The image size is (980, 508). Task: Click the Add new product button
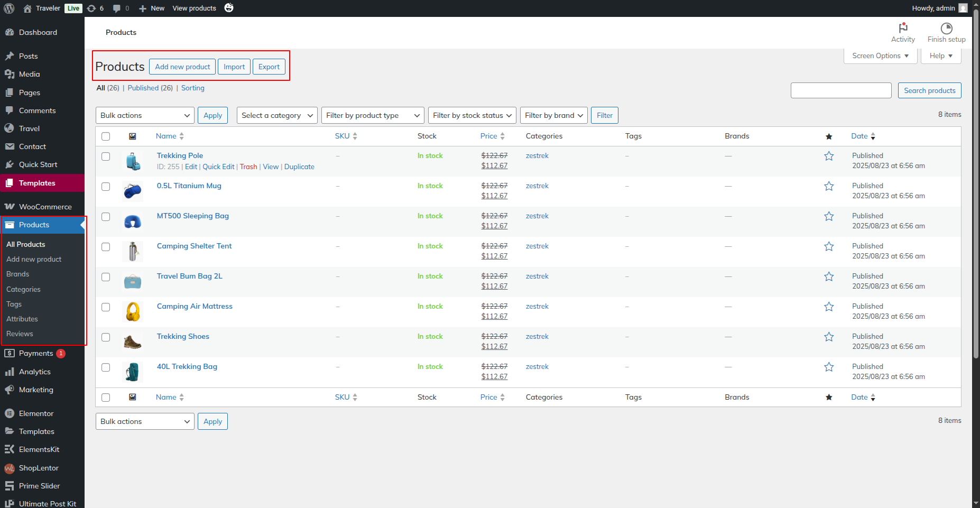182,67
